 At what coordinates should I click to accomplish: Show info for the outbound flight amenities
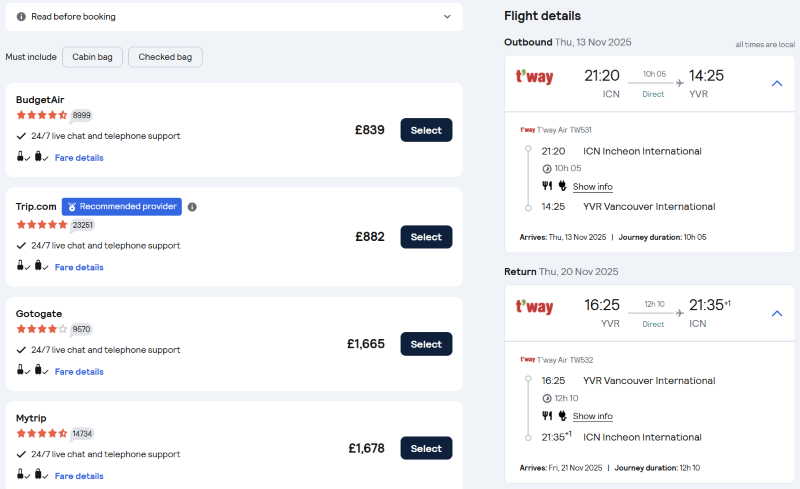592,187
